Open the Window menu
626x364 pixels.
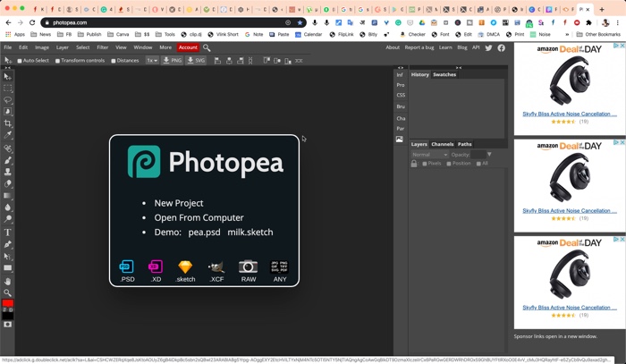143,47
